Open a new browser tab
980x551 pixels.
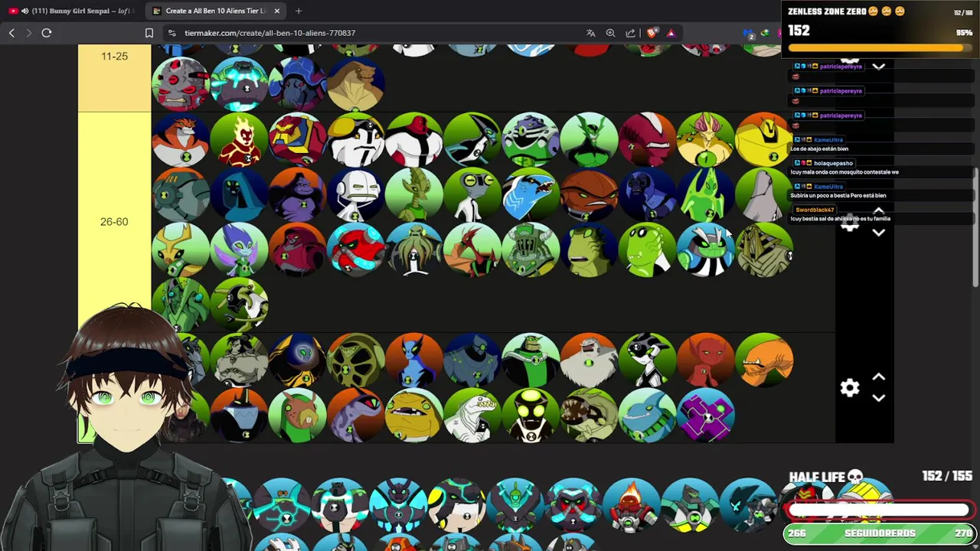[299, 11]
